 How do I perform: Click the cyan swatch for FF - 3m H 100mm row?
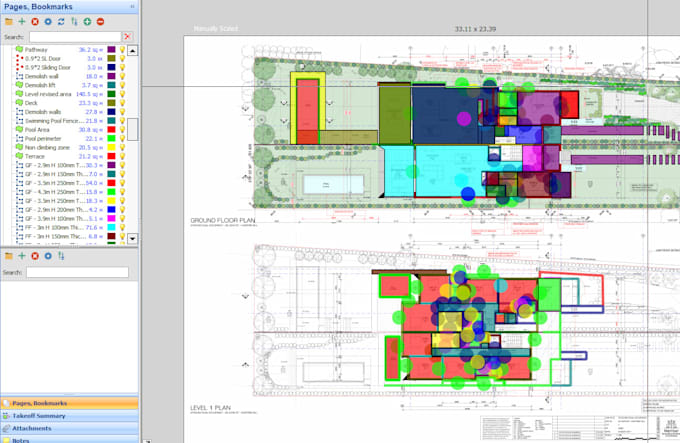[111, 227]
